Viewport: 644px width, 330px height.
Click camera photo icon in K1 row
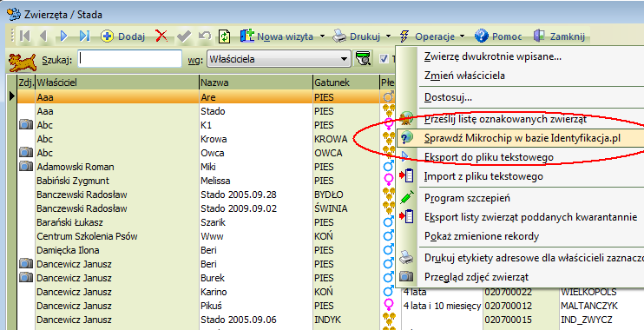pos(26,125)
